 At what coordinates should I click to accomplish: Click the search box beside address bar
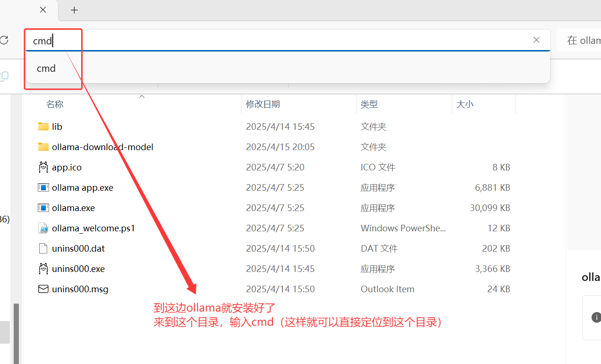pyautogui.click(x=579, y=41)
